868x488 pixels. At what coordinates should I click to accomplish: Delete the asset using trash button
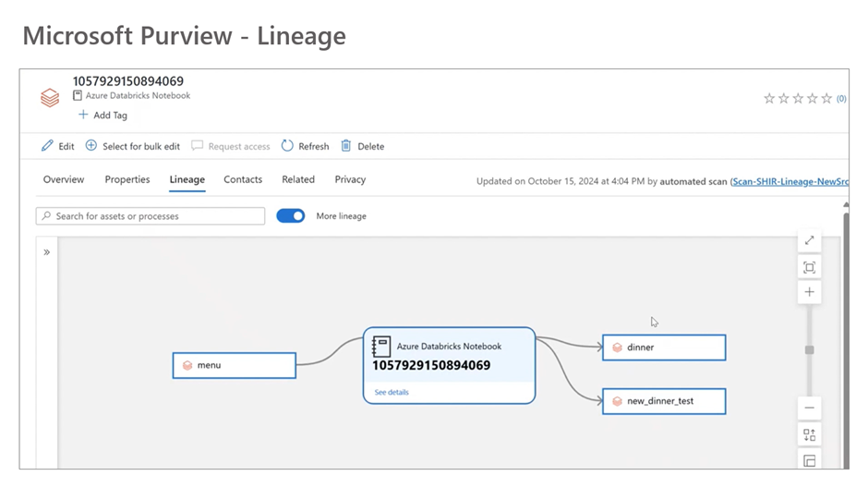pos(363,146)
